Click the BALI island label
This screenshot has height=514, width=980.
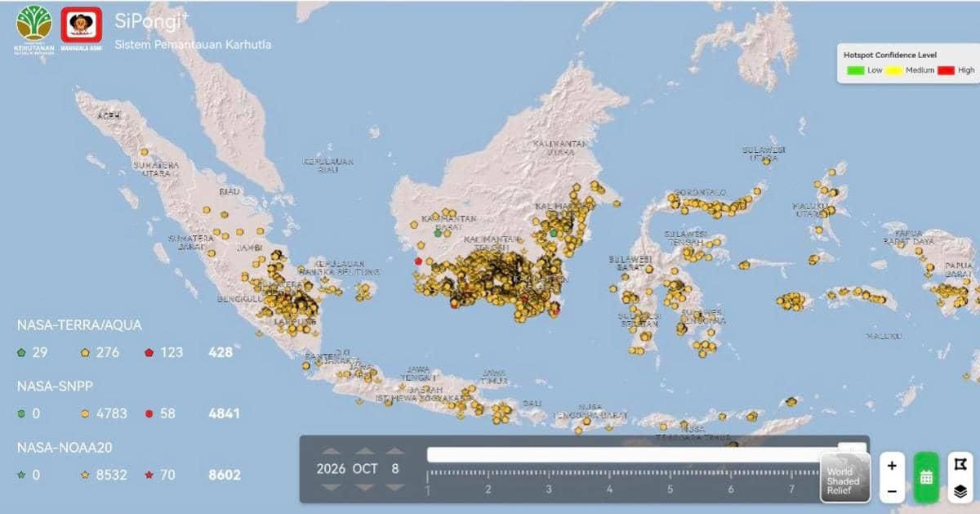click(532, 404)
